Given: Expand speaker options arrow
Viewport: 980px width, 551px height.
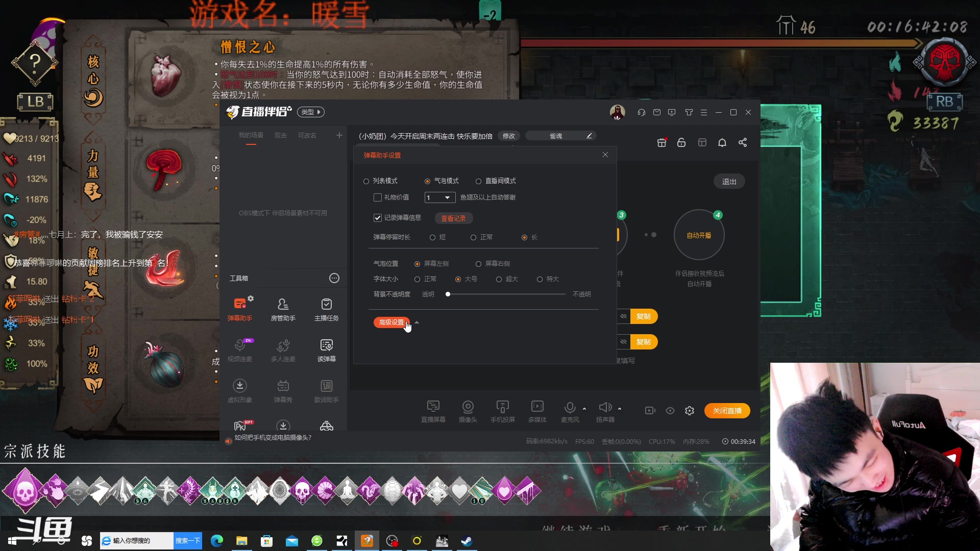Looking at the screenshot, I should pos(620,409).
